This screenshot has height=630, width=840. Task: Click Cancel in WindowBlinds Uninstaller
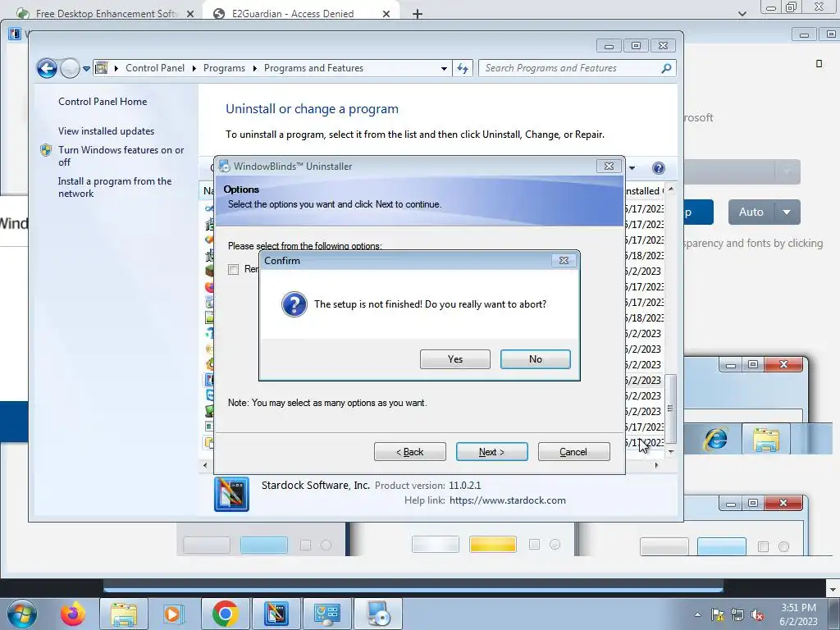(x=573, y=452)
